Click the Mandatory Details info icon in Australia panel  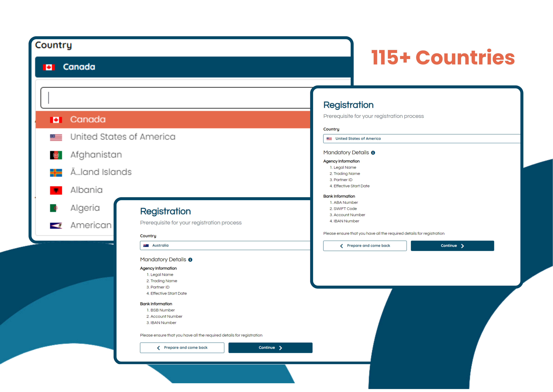(190, 260)
